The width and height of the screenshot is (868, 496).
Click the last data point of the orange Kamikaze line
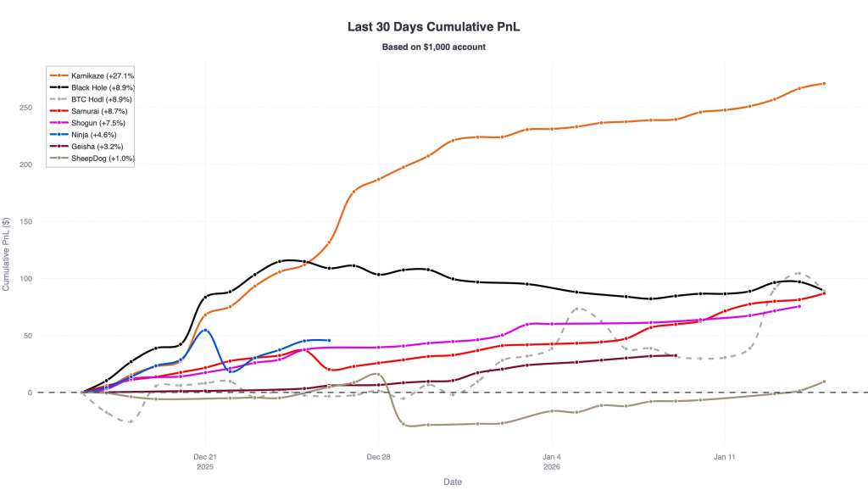point(824,83)
